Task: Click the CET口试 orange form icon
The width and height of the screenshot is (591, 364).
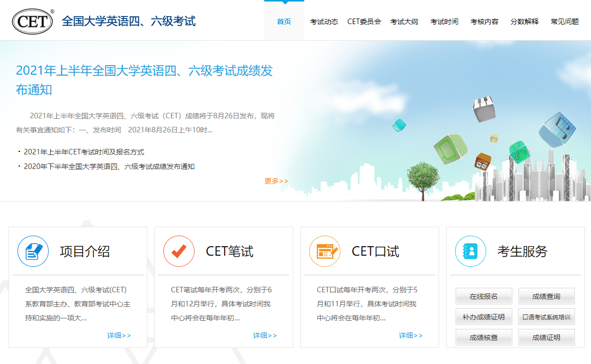Action: pos(325,251)
